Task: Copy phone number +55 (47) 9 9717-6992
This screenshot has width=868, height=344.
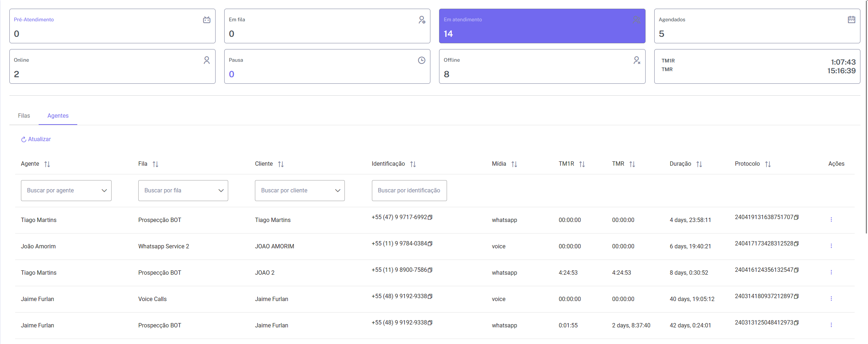Action: (x=430, y=217)
